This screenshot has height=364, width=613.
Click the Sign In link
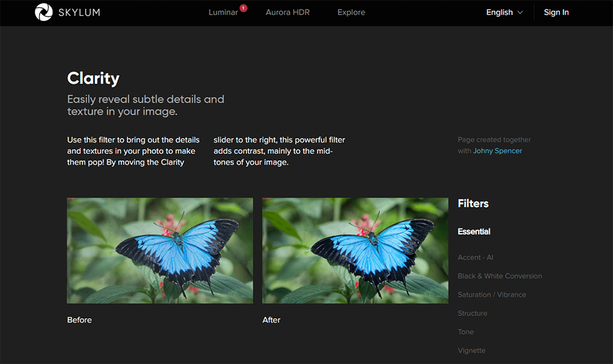tap(556, 13)
